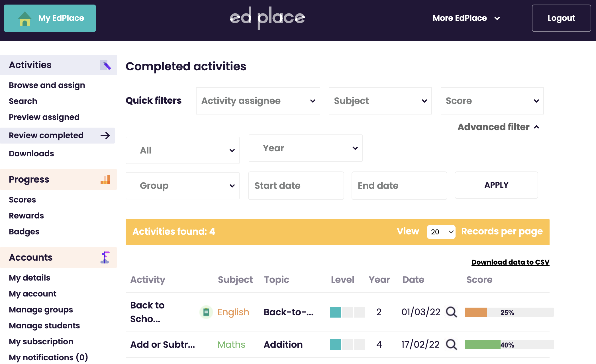Click the Subject column header

235,280
